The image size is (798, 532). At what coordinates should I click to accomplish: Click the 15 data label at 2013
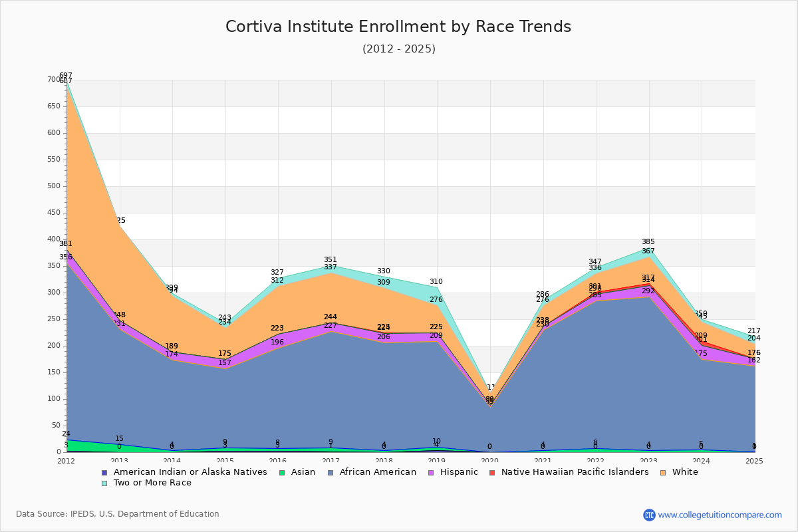[x=119, y=439]
